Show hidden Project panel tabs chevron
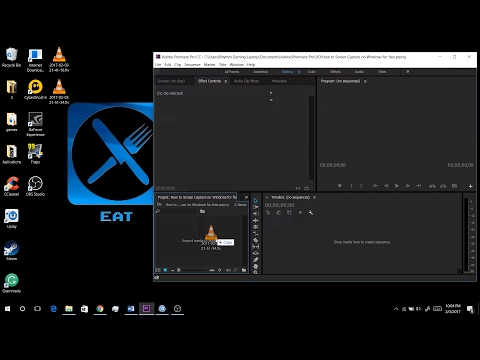 (246, 197)
